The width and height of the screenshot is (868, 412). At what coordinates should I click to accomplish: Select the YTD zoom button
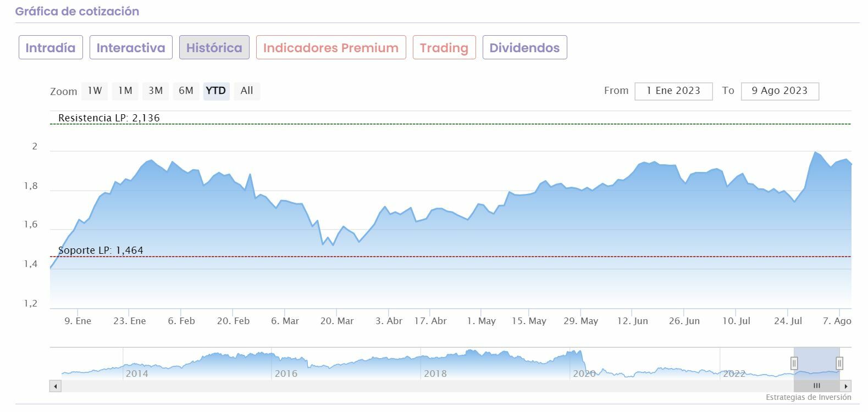[216, 91]
